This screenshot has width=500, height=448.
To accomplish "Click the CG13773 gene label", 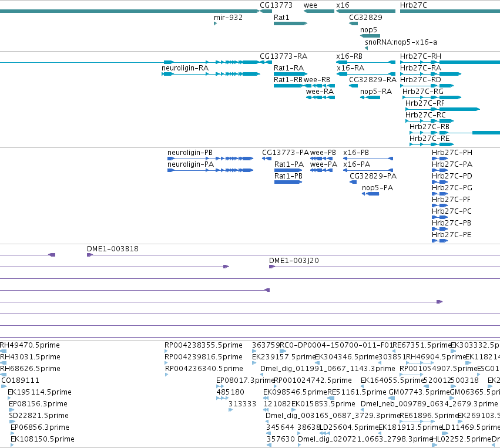I will tap(276, 5).
